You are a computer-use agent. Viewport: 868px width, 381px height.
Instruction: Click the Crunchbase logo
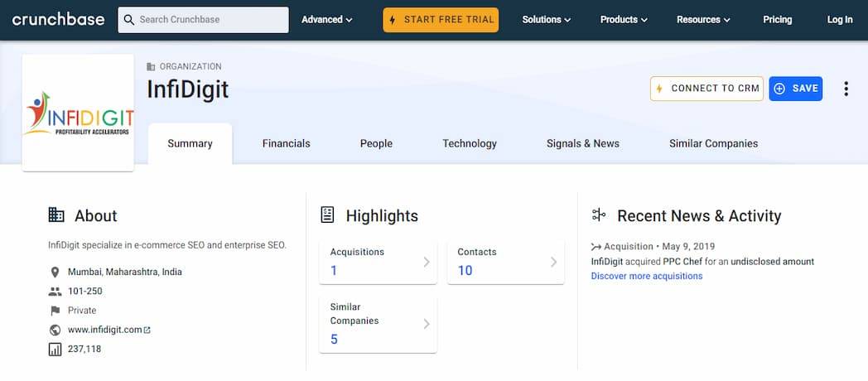click(x=58, y=19)
